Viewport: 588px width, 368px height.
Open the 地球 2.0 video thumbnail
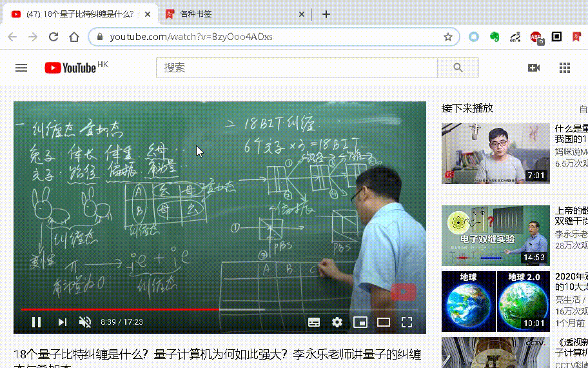[495, 302]
